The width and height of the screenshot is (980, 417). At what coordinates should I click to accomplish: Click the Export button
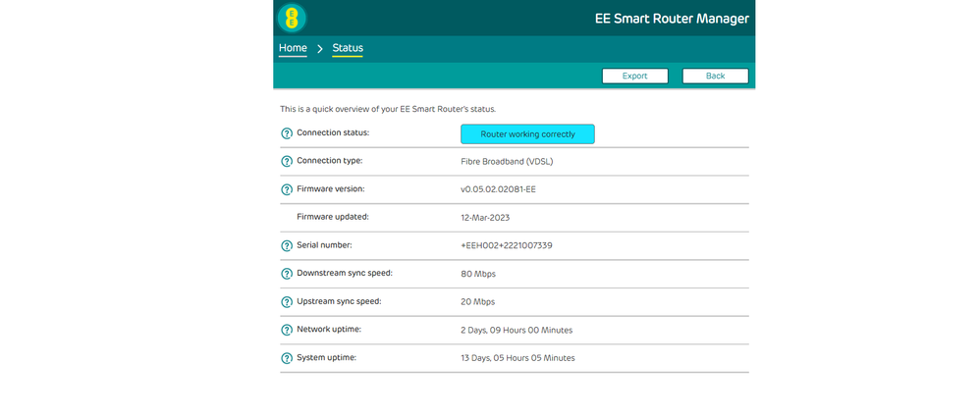635,77
